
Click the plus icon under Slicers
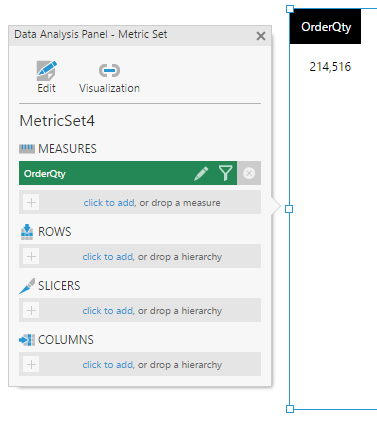click(x=31, y=310)
